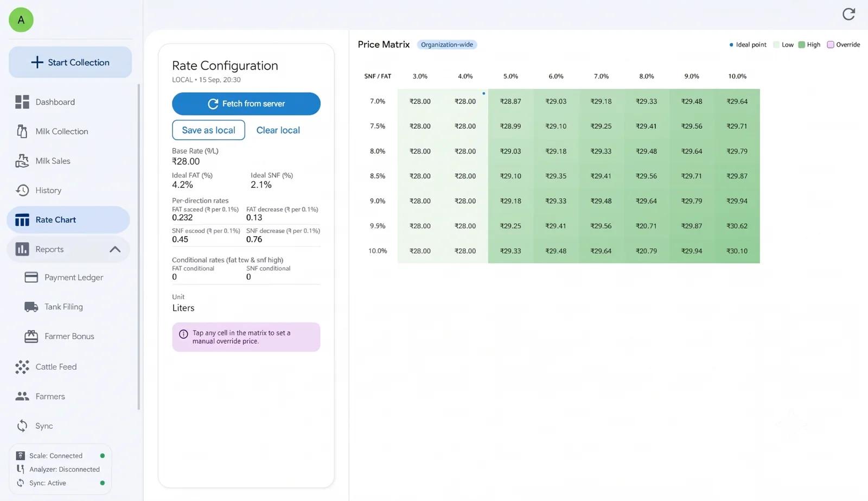Screen dimensions: 868x501
Task: Click the Farmer Bonus gift icon
Action: (31, 337)
